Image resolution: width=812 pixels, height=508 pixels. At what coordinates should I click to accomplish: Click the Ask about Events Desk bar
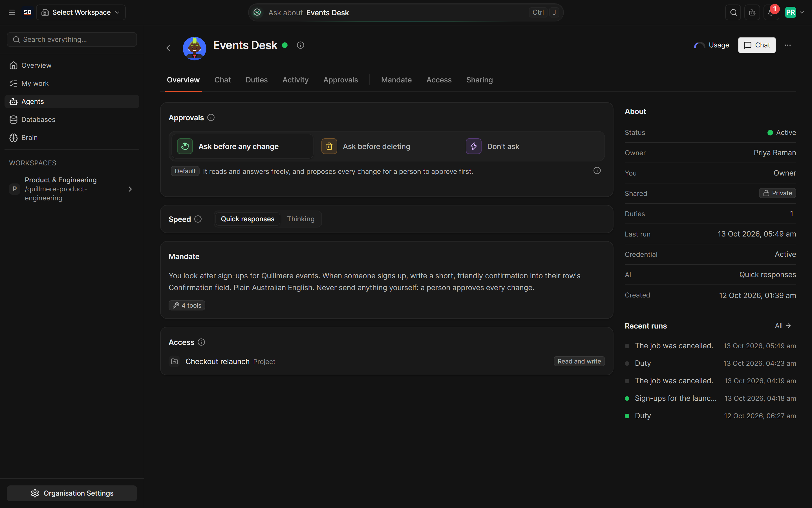pyautogui.click(x=406, y=12)
